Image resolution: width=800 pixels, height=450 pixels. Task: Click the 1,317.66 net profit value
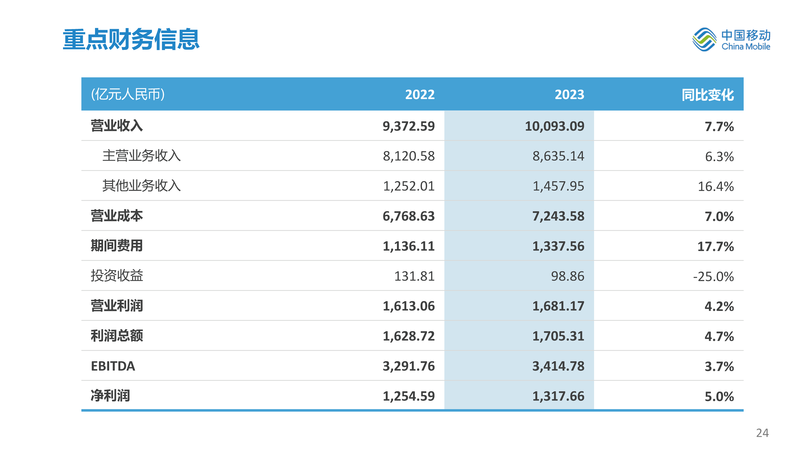point(553,396)
